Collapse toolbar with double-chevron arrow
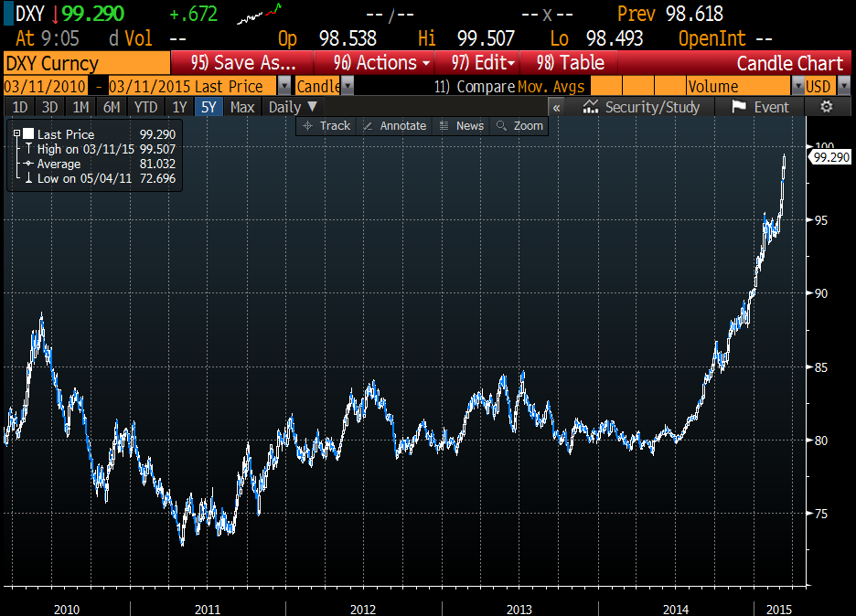Viewport: 856px width, 616px height. coord(557,107)
